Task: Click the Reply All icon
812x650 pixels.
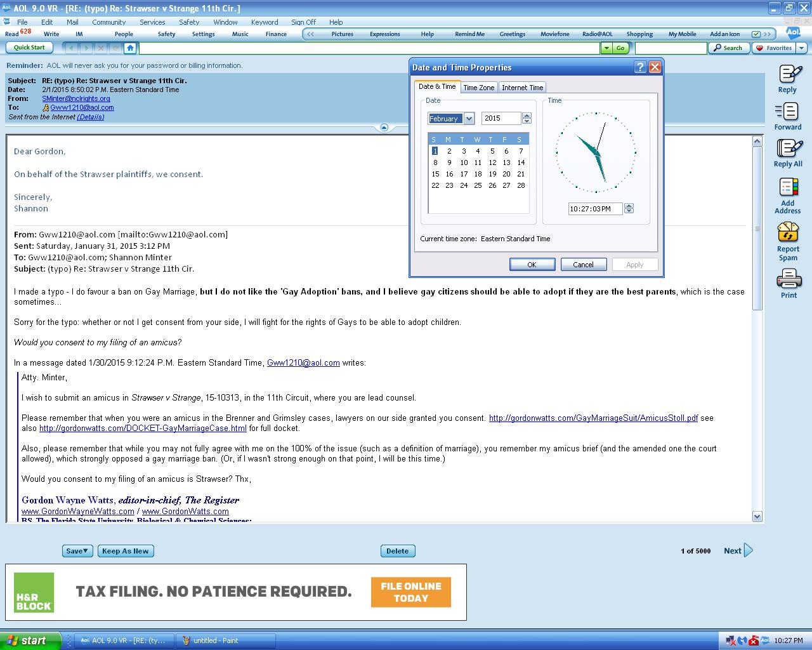Action: (789, 149)
